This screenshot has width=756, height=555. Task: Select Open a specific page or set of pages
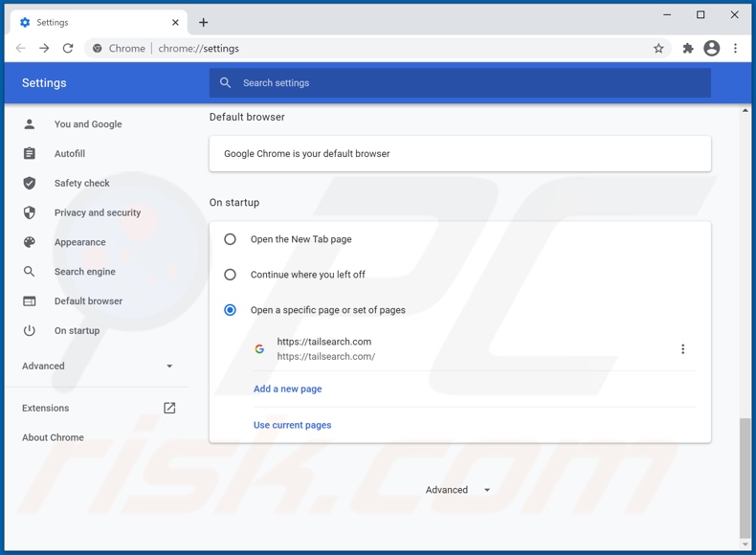pos(230,310)
